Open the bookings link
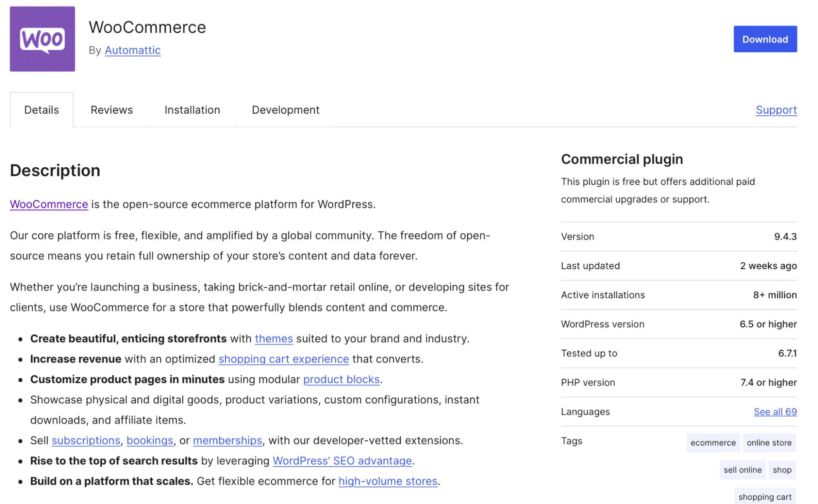Image resolution: width=818 pixels, height=504 pixels. coord(150,440)
